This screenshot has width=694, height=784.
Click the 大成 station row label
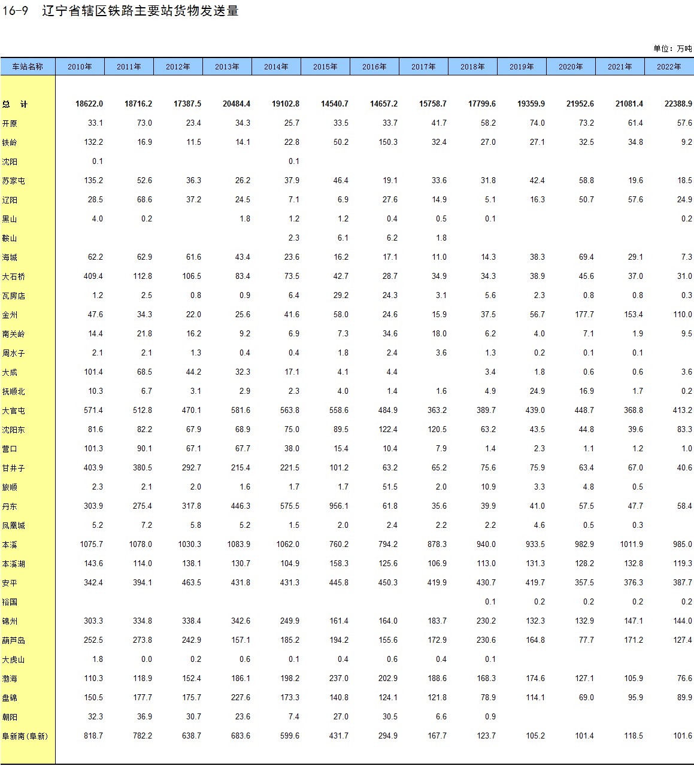[x=10, y=372]
